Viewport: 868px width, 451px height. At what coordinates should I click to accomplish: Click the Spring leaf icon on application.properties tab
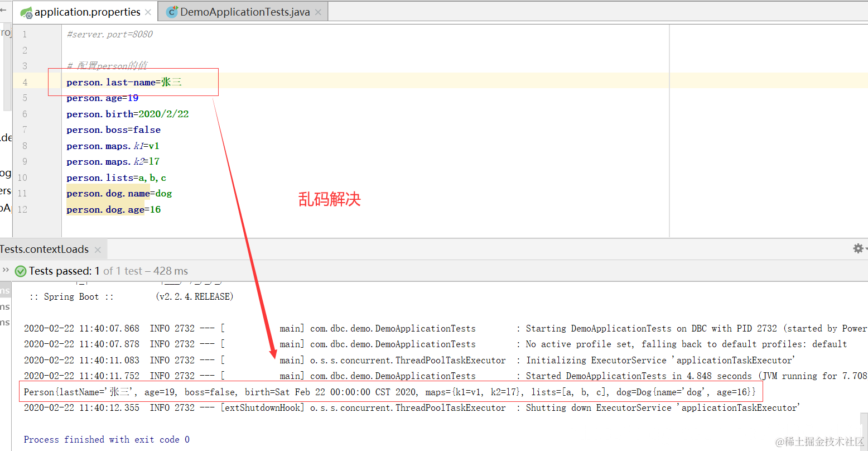(x=26, y=12)
